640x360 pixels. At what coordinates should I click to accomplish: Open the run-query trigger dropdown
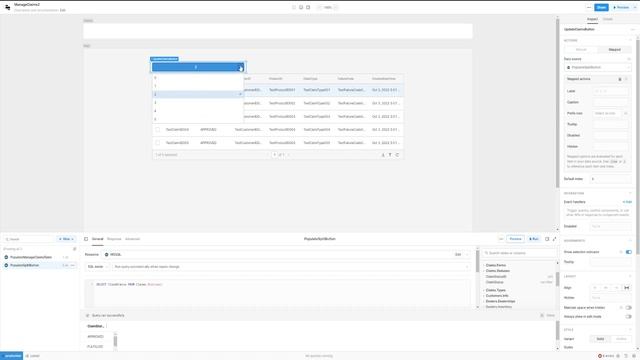coord(291,267)
